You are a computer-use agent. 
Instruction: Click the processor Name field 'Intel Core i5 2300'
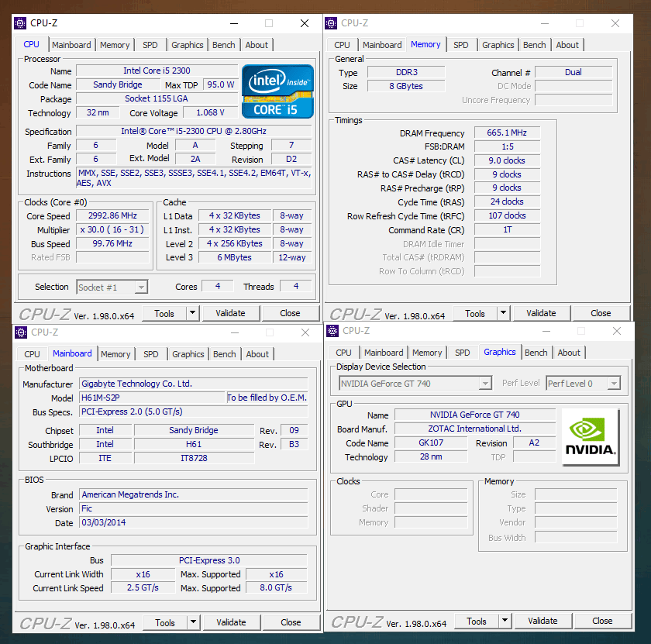(x=157, y=71)
